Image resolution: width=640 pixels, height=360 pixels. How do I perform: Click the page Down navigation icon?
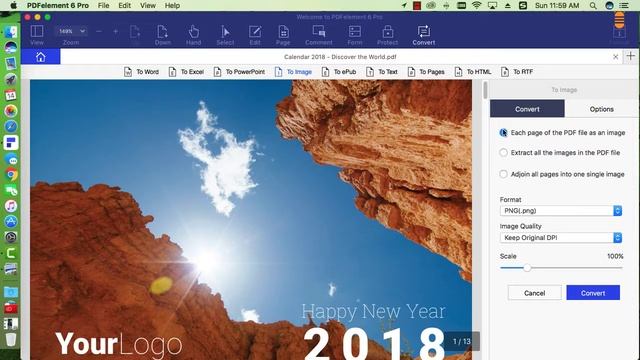coord(162,35)
